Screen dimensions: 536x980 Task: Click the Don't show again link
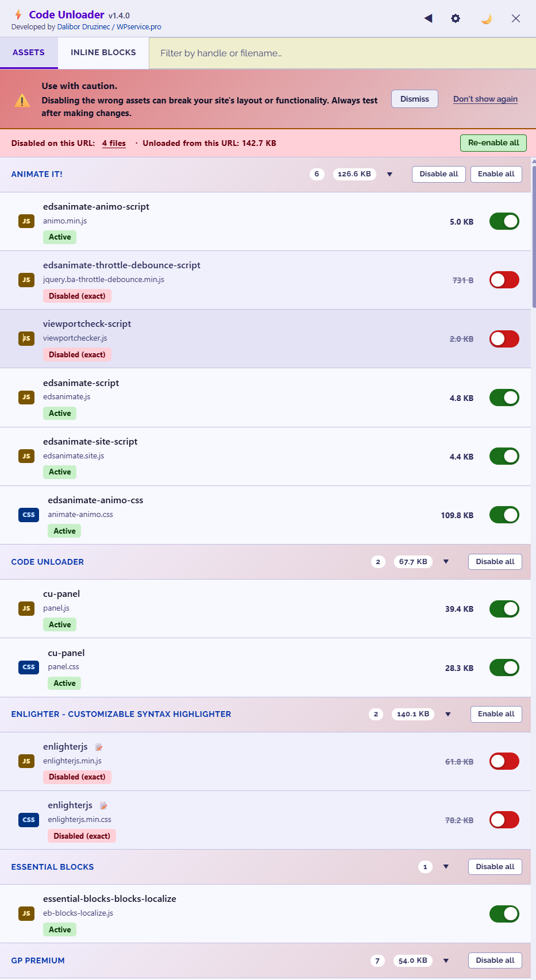[485, 99]
